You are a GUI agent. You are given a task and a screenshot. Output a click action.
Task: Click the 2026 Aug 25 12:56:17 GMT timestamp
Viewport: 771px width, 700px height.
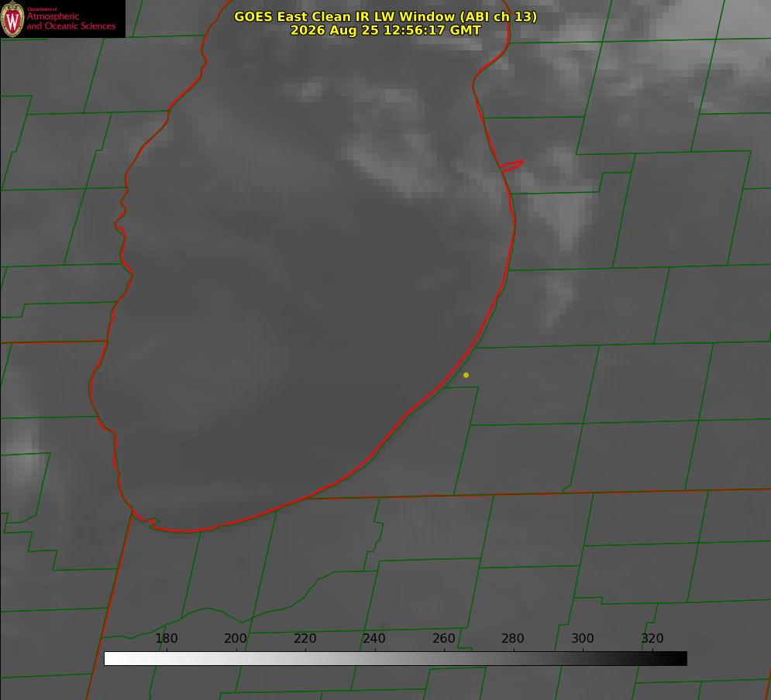tap(386, 30)
